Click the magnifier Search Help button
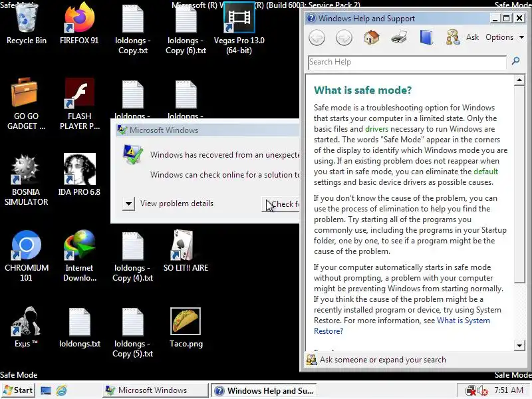This screenshot has height=399, width=532. 516,61
